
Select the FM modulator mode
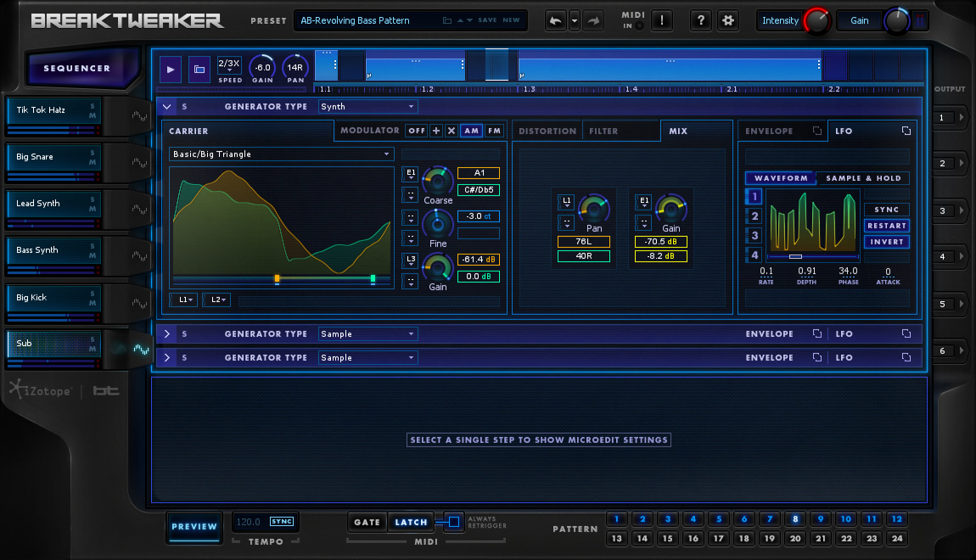(x=494, y=131)
